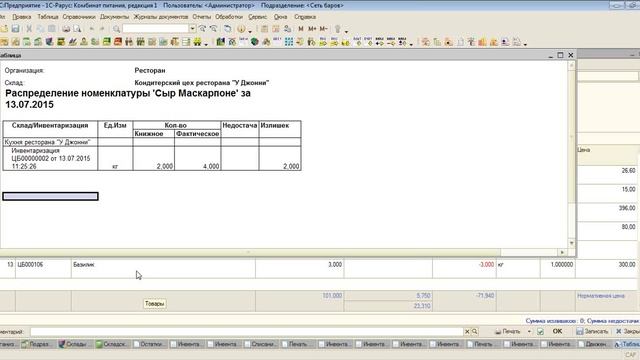The image size is (640, 360).
Task: Click the Undo arrow icon
Action: point(91,29)
